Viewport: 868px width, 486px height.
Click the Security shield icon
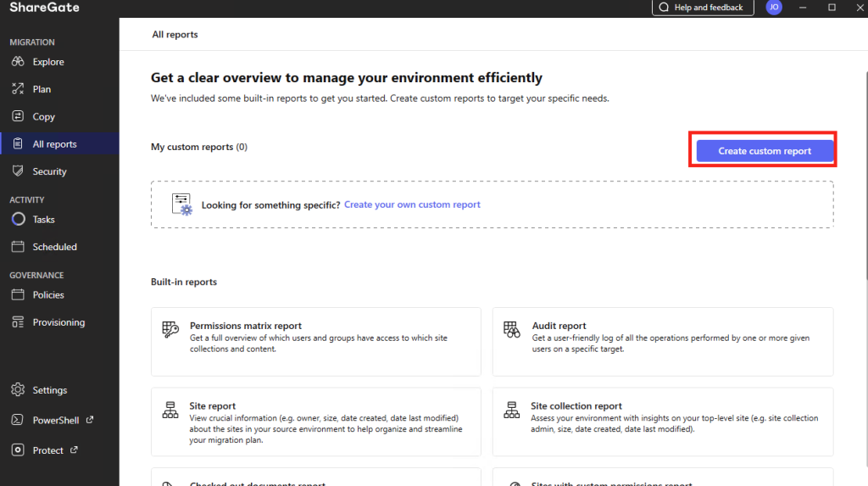pyautogui.click(x=18, y=171)
